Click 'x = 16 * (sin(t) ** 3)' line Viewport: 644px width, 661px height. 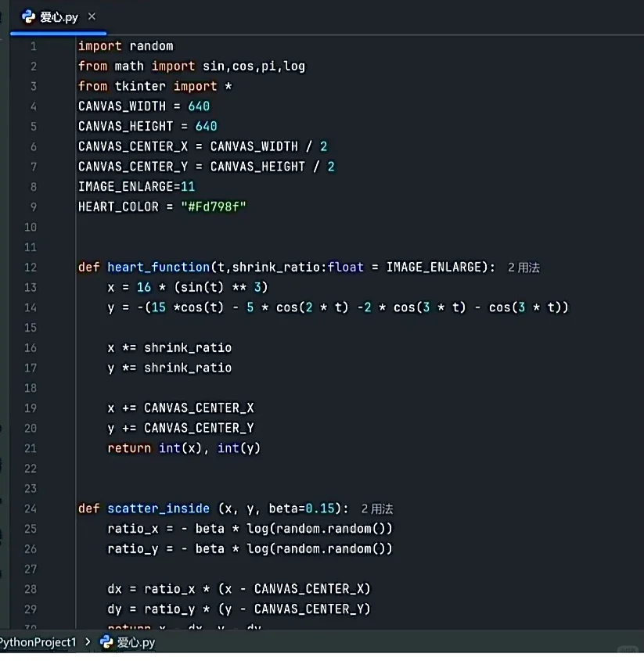coord(188,288)
